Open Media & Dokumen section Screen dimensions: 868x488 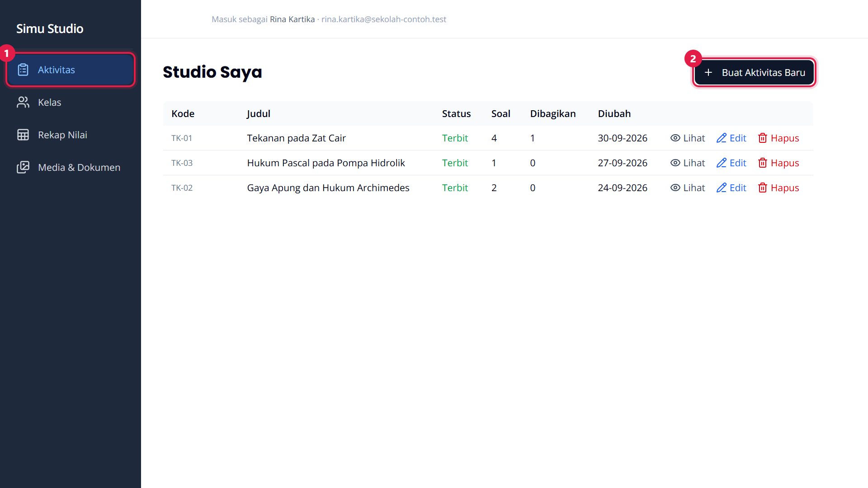click(x=71, y=167)
